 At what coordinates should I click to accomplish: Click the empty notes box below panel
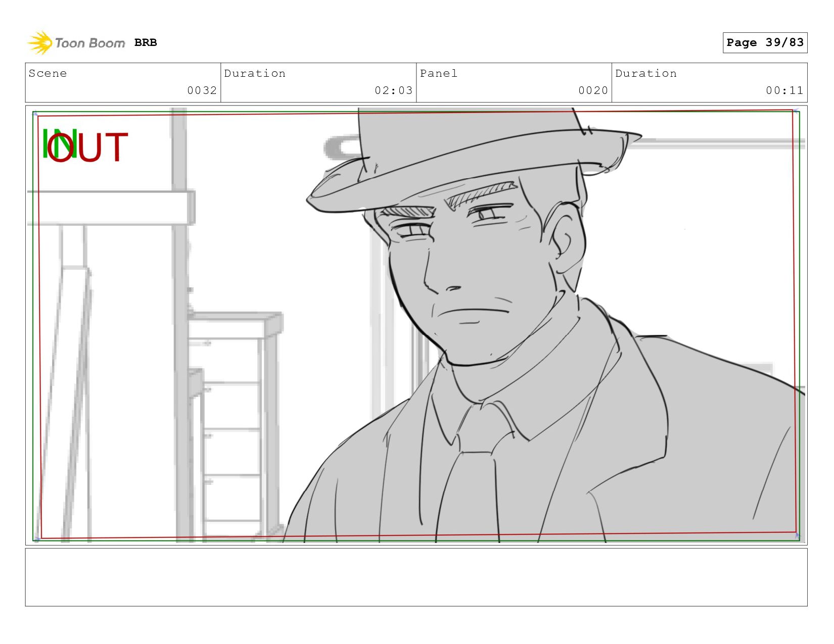click(x=416, y=577)
